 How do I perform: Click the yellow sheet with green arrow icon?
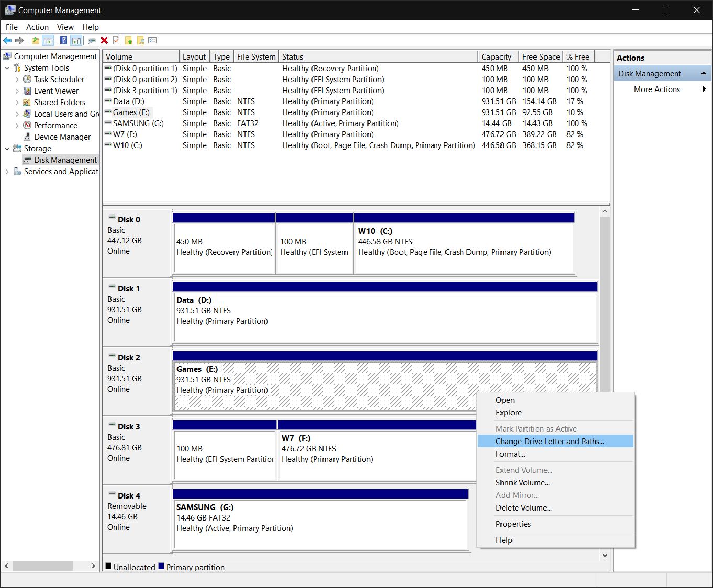pyautogui.click(x=128, y=40)
